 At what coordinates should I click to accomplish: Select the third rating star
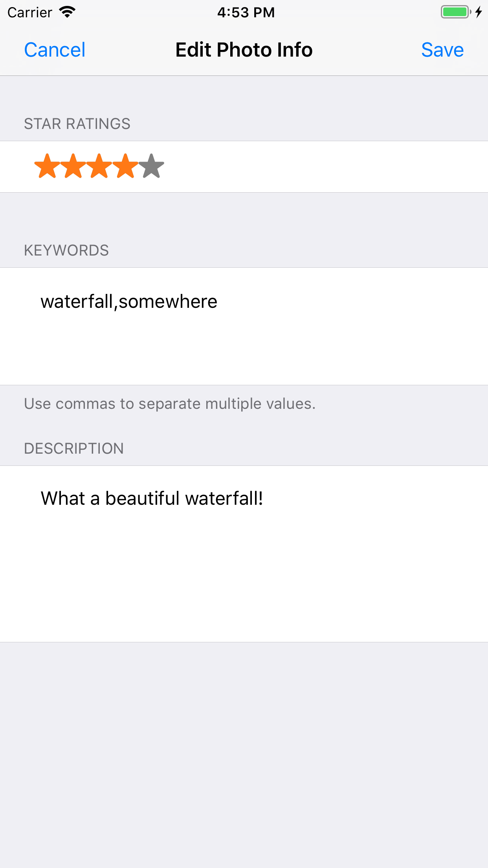click(99, 166)
